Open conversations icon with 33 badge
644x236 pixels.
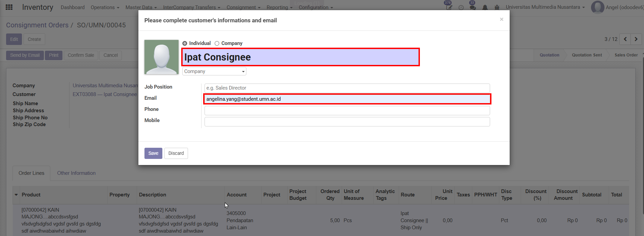473,7
